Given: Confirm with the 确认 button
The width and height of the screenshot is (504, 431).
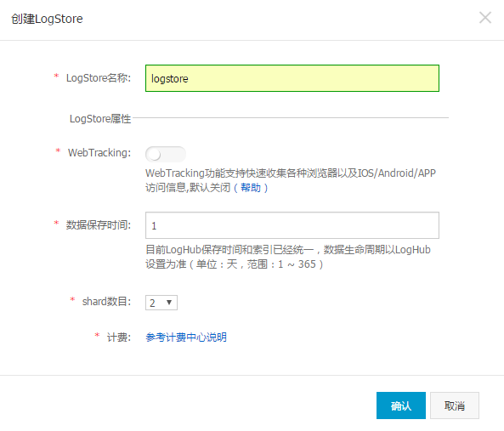Looking at the screenshot, I should click(x=401, y=405).
